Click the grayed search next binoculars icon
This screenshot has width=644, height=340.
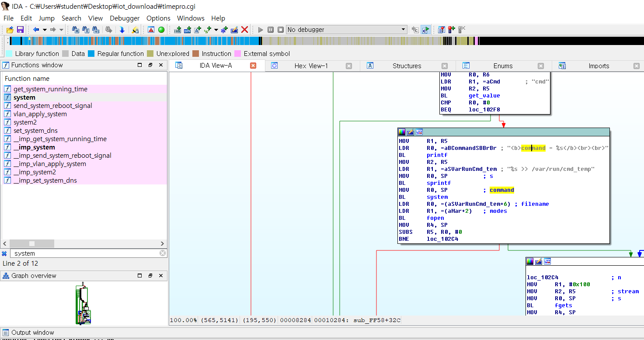pos(109,30)
